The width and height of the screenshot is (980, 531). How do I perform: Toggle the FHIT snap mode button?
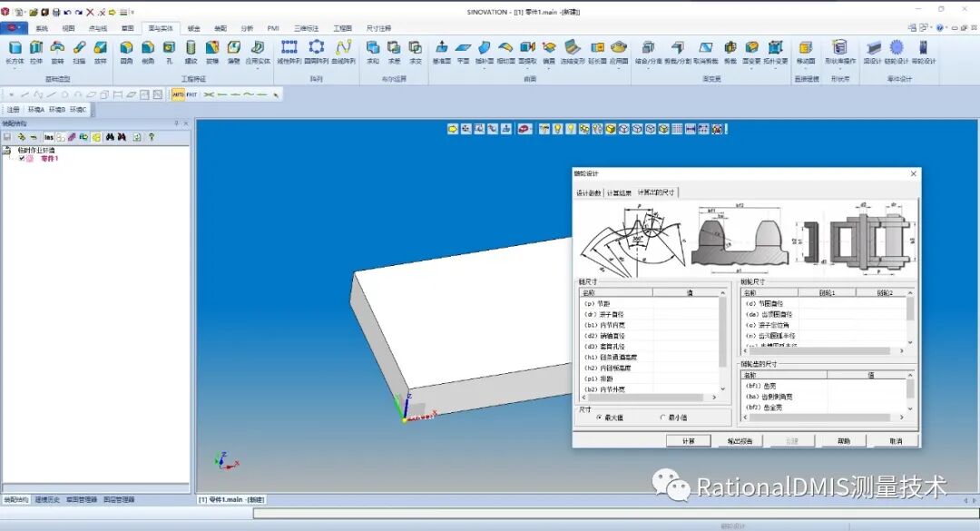tap(191, 94)
